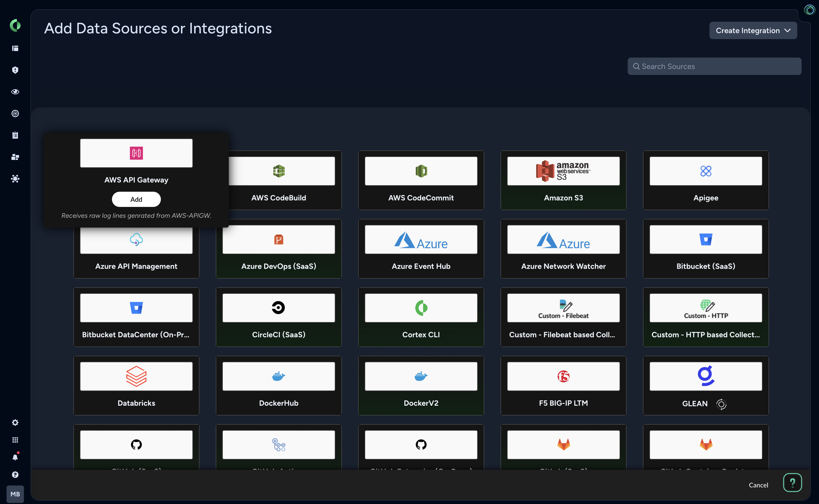Open the Azure Event Hub card
This screenshot has height=504, width=819.
point(420,249)
